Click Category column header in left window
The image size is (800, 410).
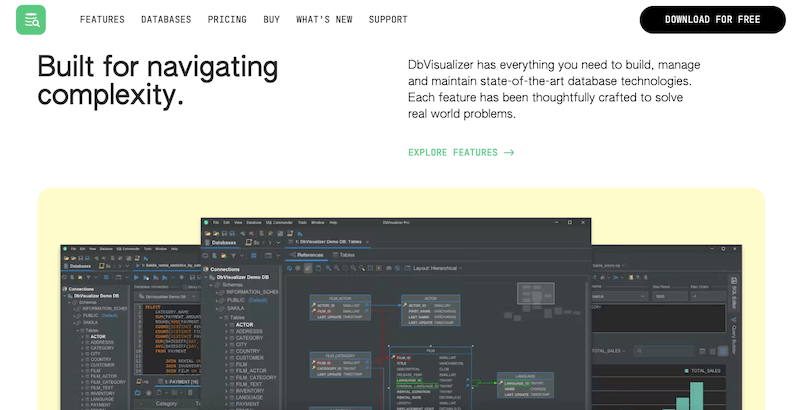pos(166,403)
